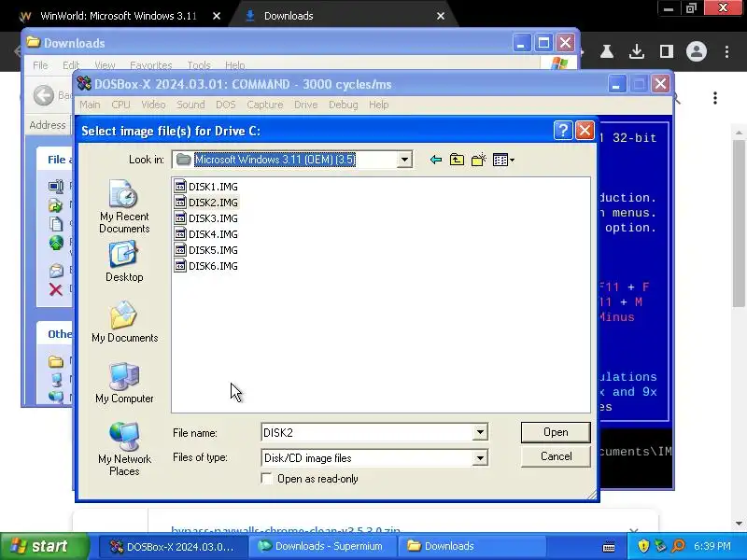The width and height of the screenshot is (747, 560).
Task: Open DOSBox-X Sound menu
Action: coord(190,105)
